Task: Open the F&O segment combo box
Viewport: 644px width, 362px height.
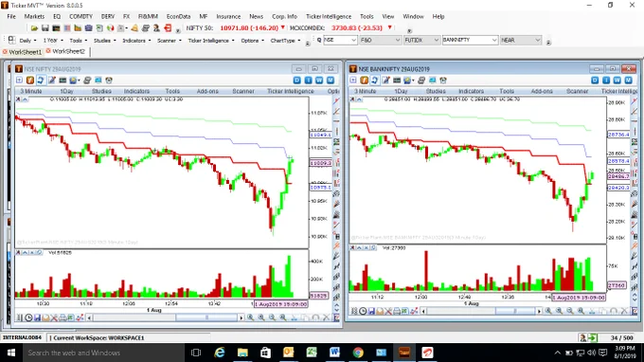Action: 381,40
